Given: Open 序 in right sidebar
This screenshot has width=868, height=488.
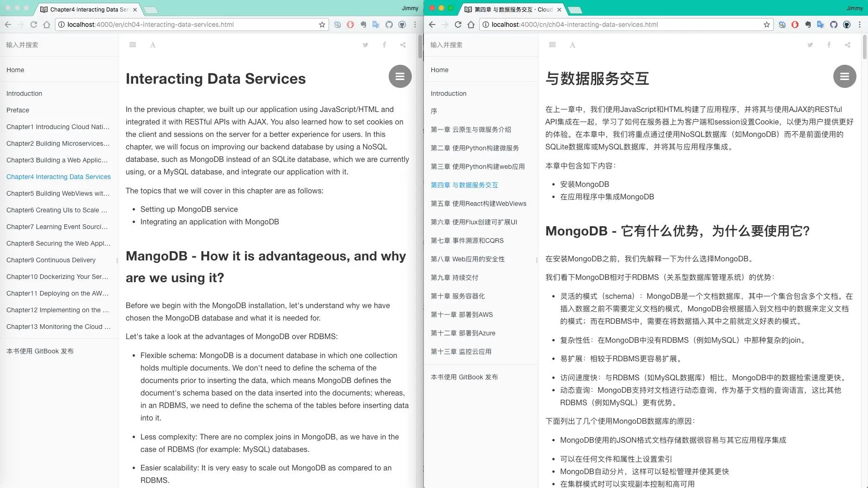Looking at the screenshot, I should click(434, 111).
